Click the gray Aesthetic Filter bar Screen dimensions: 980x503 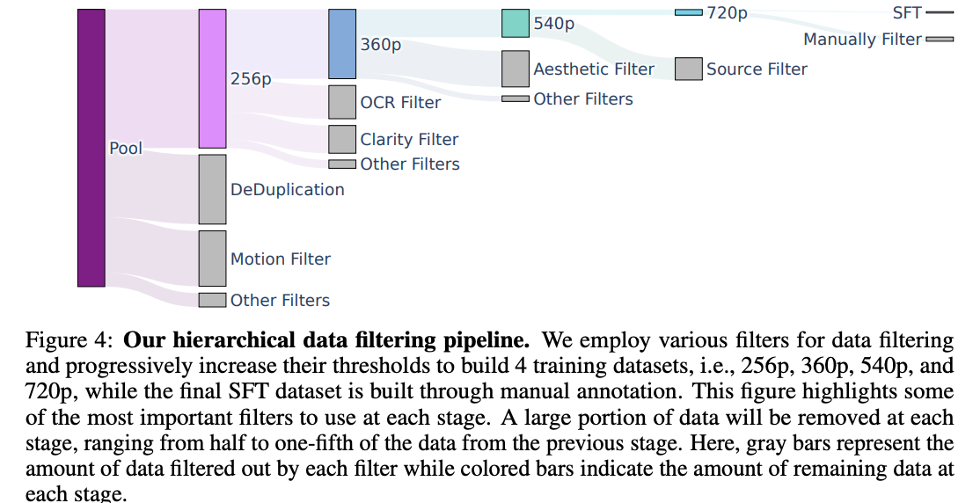point(516,69)
